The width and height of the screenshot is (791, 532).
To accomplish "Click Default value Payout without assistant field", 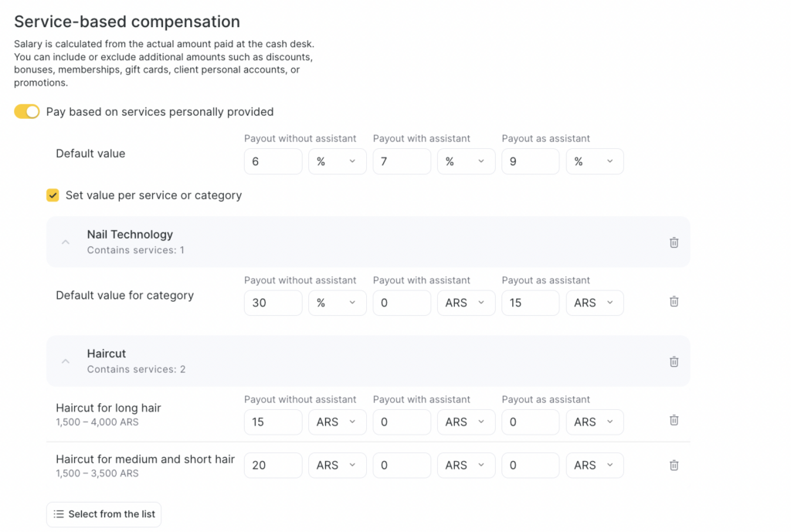I will [273, 161].
